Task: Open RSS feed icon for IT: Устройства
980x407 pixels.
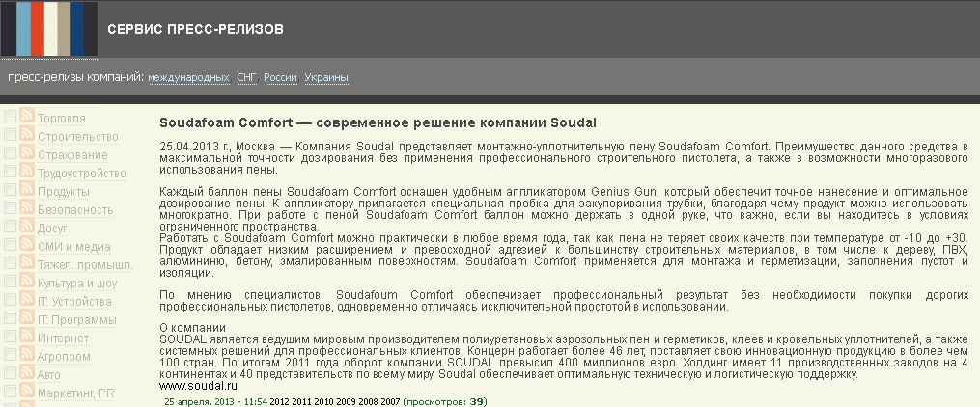Action: coord(27,299)
